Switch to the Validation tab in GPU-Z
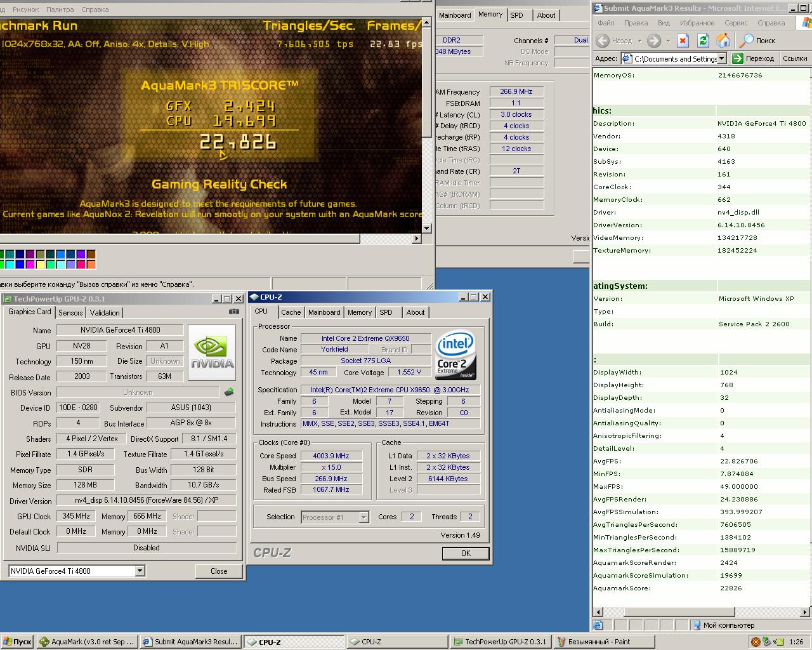This screenshot has height=650, width=812. pyautogui.click(x=105, y=313)
